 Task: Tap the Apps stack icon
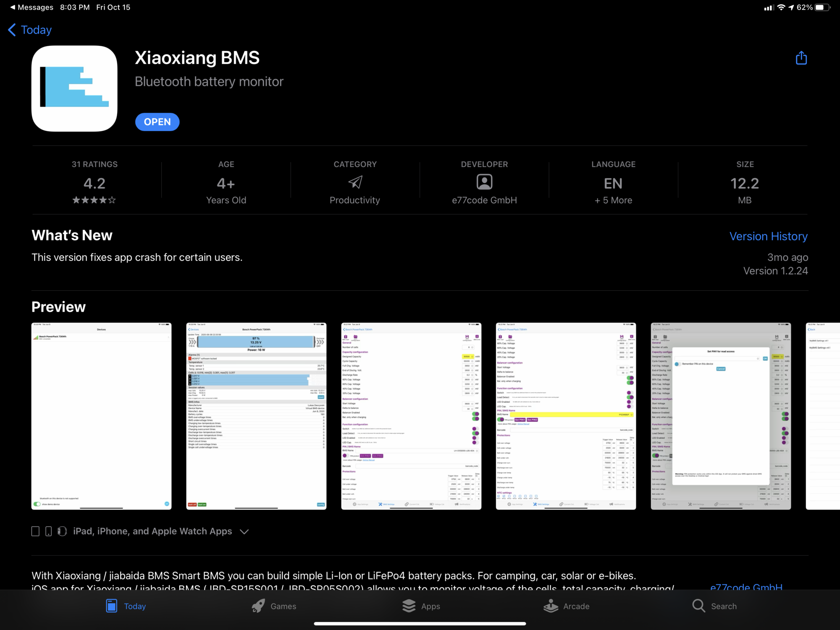(409, 606)
